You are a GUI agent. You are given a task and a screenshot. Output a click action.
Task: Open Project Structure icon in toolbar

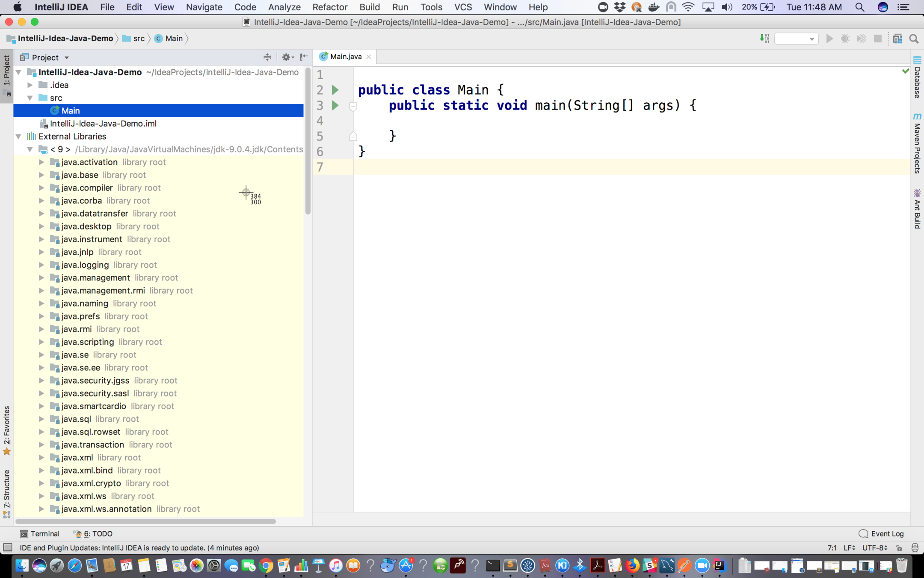click(x=897, y=39)
